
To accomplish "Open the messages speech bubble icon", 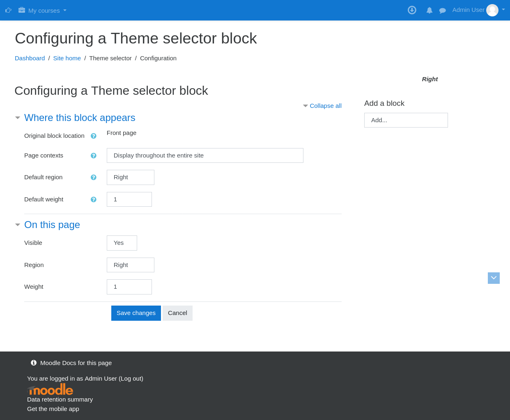I will pyautogui.click(x=442, y=11).
